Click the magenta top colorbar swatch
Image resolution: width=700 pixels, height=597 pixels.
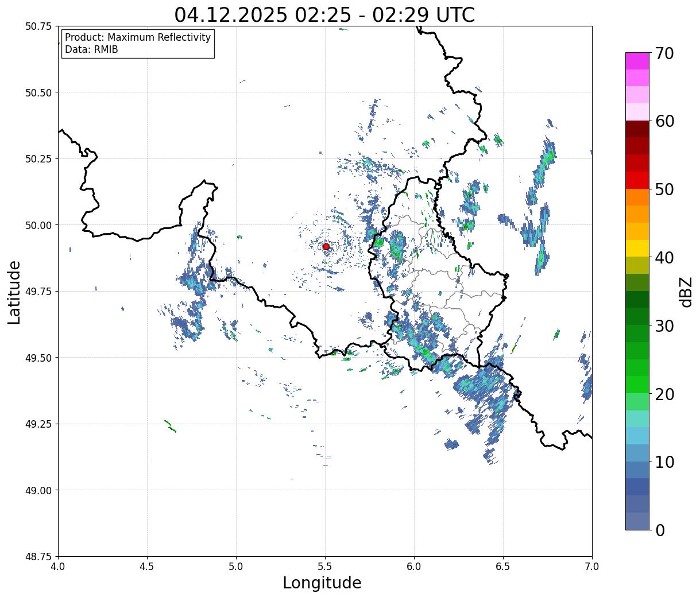(637, 61)
